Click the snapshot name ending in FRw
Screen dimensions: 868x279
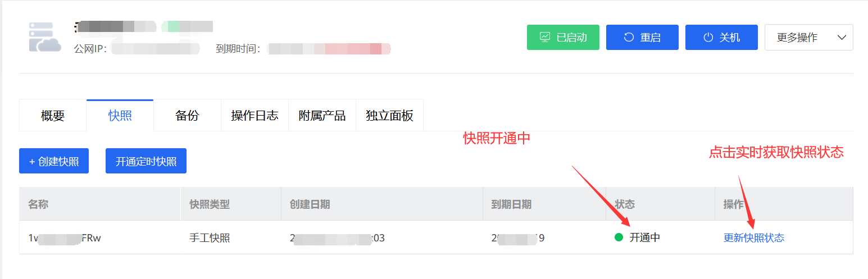click(x=65, y=238)
